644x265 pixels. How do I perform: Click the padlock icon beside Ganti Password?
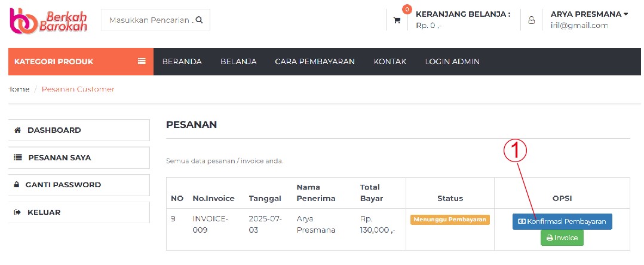[x=17, y=185]
